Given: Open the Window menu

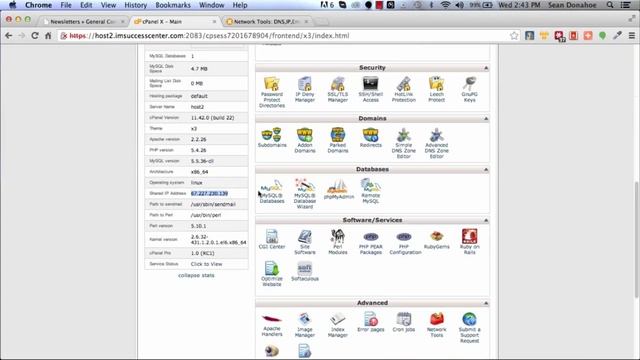Looking at the screenshot, I should click(211, 5).
